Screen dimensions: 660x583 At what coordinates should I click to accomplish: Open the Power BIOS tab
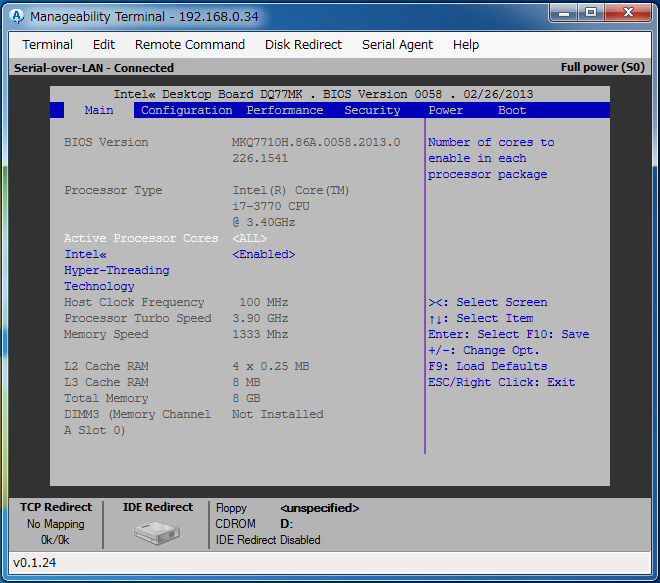point(445,110)
